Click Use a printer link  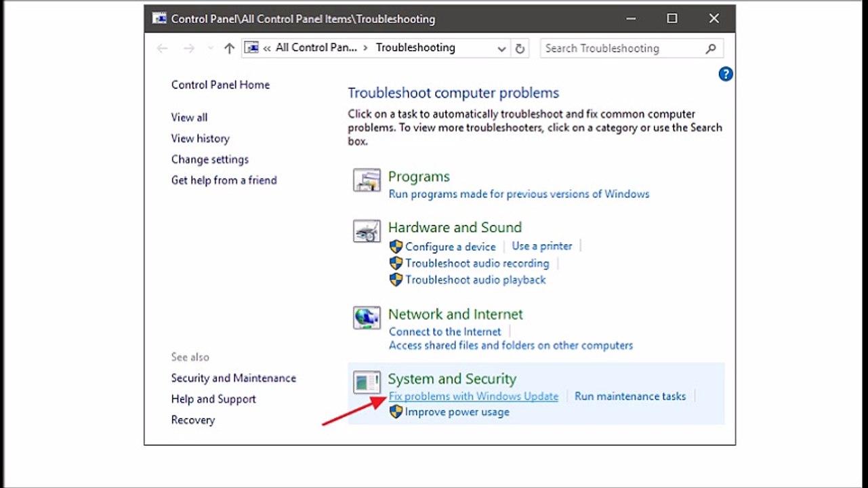pyautogui.click(x=542, y=246)
